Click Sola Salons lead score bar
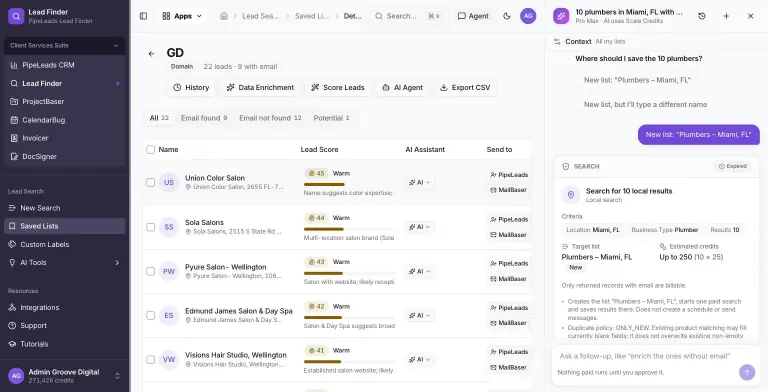Screen dimensions: 768x392 349,229
